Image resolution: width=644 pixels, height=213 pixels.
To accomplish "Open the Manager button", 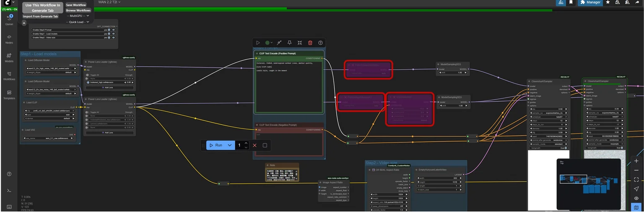I will point(590,2).
